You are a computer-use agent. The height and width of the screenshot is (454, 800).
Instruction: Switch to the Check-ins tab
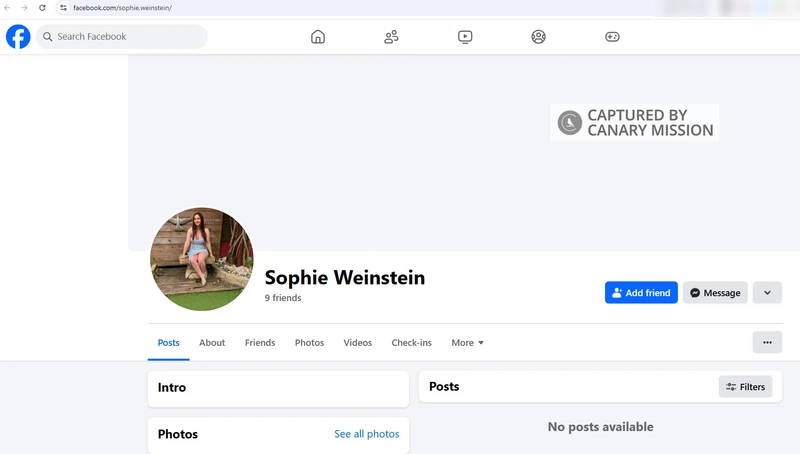412,343
